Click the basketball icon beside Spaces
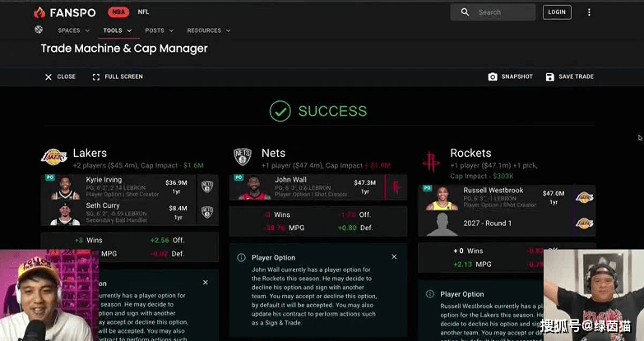This screenshot has height=341, width=644. [39, 30]
